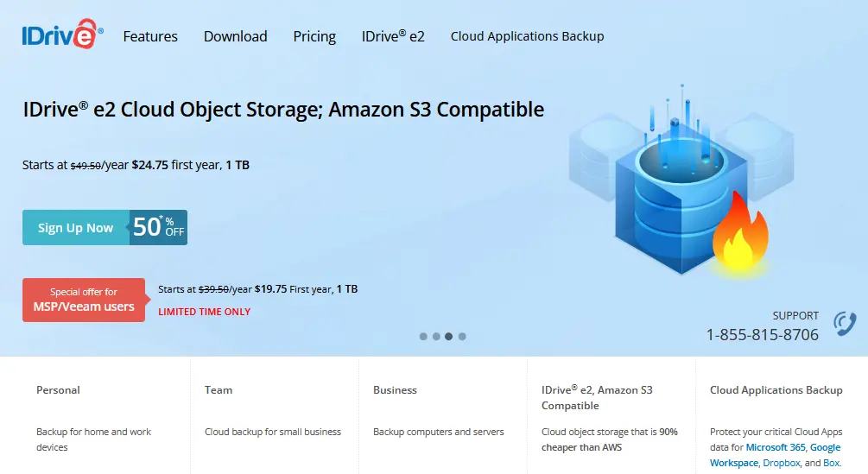Select the first carousel slide dot
Image resolution: width=868 pixels, height=474 pixels.
tap(423, 337)
